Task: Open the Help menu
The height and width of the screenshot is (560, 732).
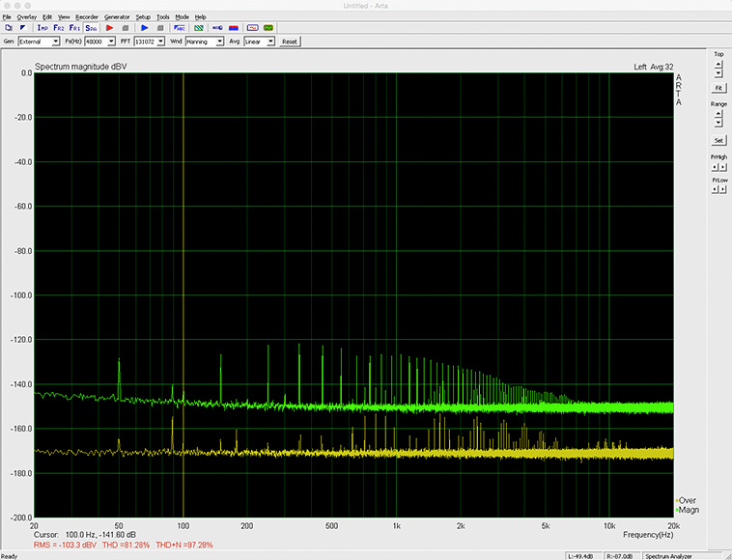Action: 200,16
